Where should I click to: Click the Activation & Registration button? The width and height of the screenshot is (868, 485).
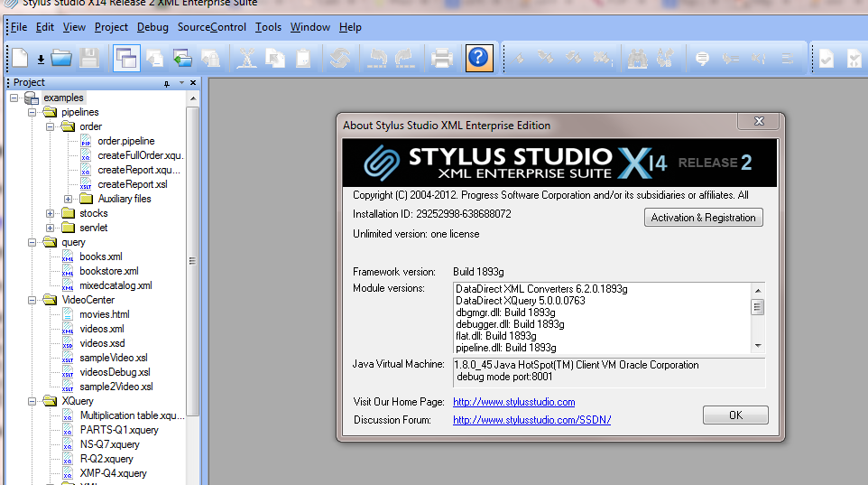pos(704,218)
